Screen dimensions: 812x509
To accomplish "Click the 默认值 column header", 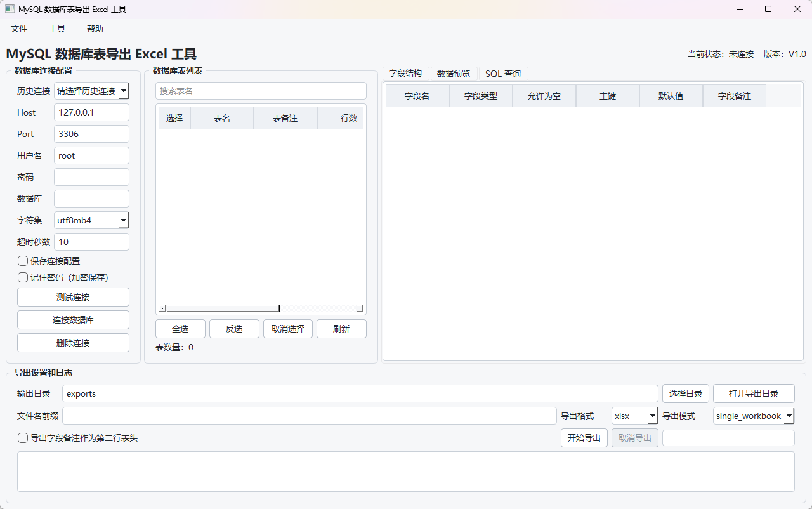I will [671, 96].
